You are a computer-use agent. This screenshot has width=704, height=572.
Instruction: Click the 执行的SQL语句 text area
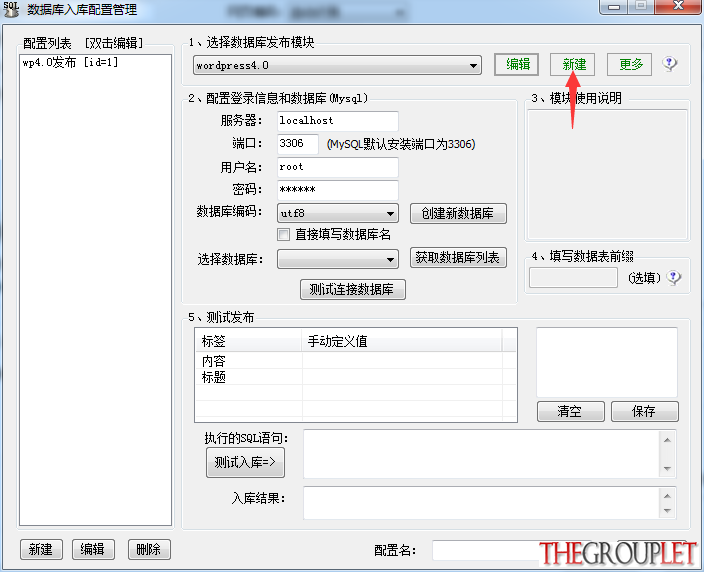click(481, 454)
